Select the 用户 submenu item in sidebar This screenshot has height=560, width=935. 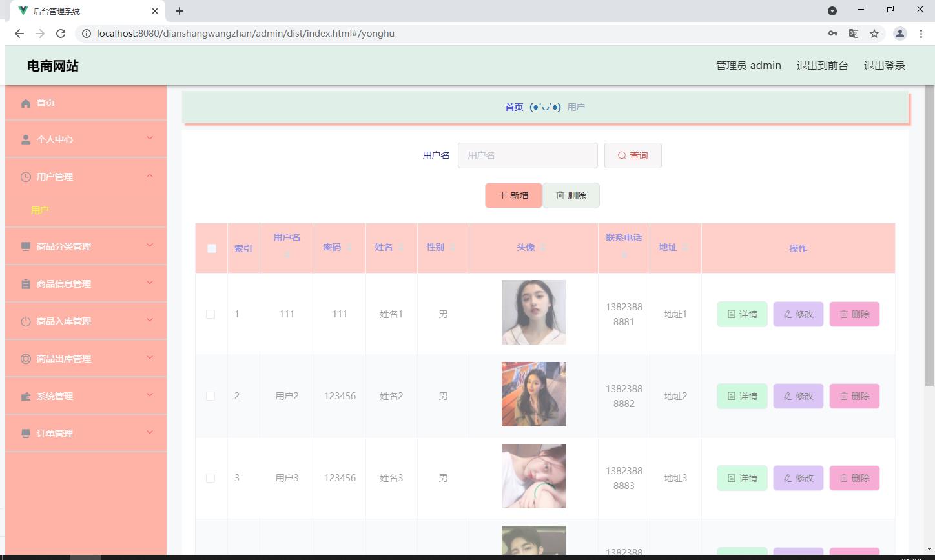coord(40,210)
